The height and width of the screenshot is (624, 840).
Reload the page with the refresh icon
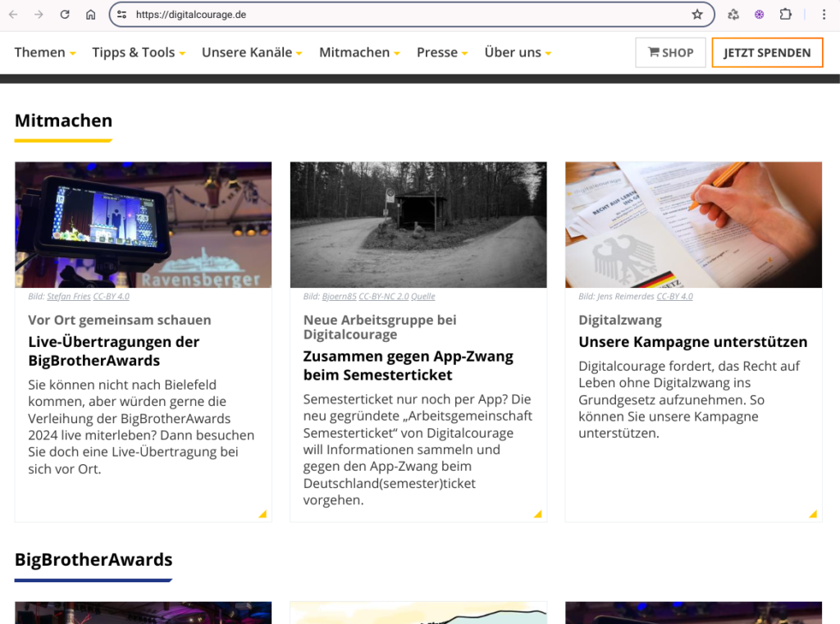(x=65, y=15)
